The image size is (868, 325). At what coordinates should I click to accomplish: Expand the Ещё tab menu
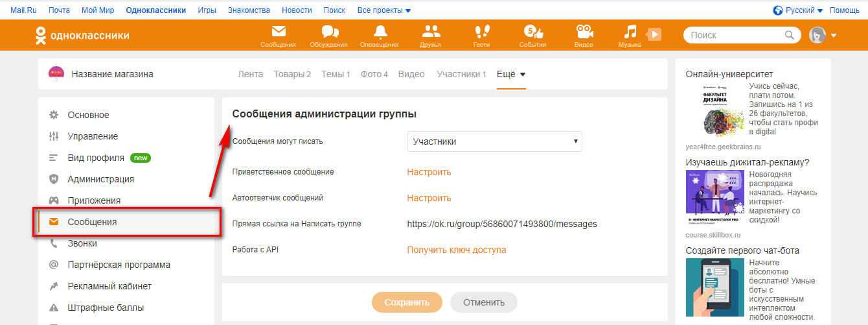[510, 74]
